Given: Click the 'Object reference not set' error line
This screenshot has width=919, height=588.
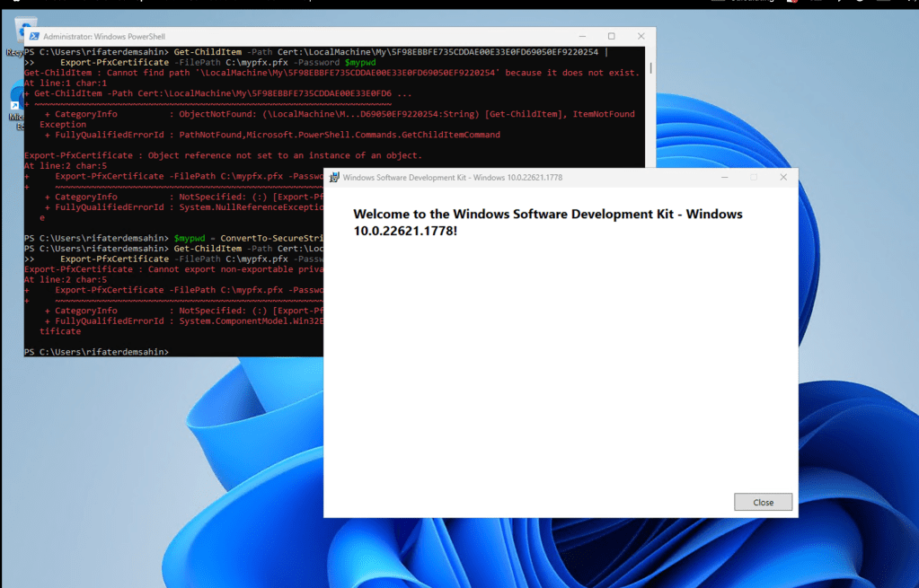Looking at the screenshot, I should tap(223, 155).
